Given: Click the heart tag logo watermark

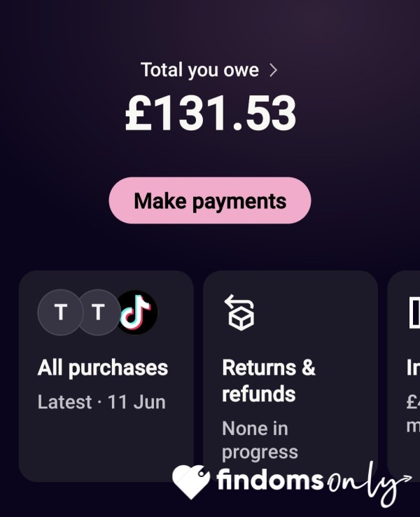Looking at the screenshot, I should click(x=191, y=481).
